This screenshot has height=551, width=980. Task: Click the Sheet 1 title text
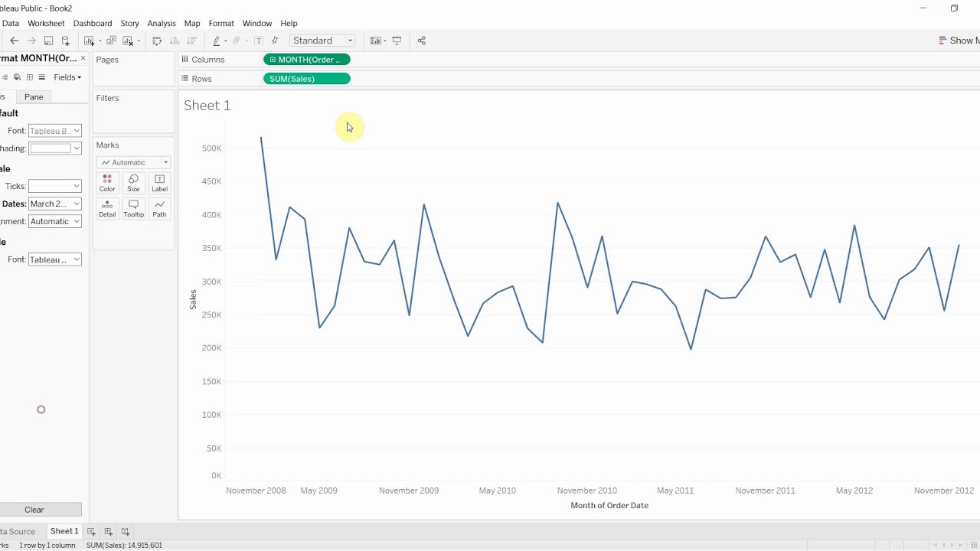click(x=207, y=106)
